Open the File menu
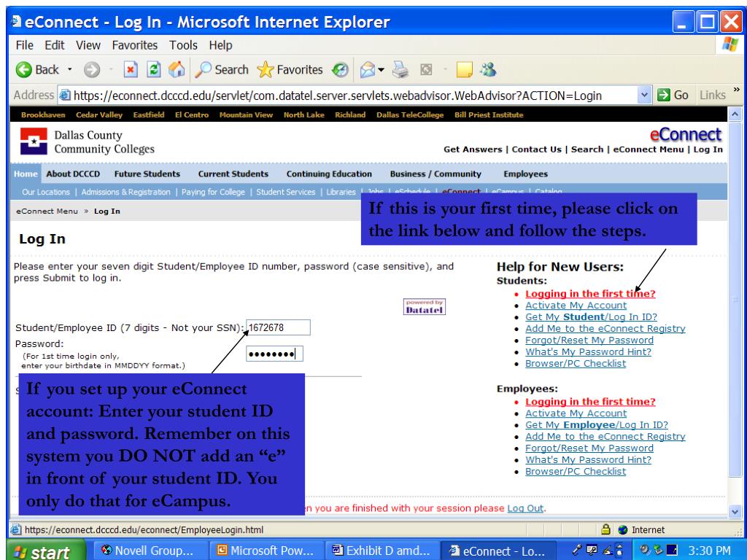747x560 pixels. tap(24, 45)
